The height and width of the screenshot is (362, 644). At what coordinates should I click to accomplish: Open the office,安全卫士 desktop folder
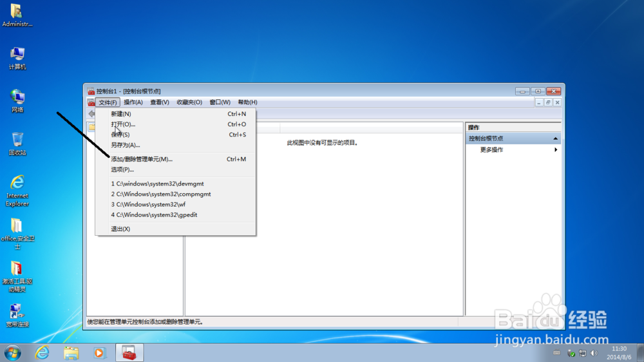click(17, 234)
